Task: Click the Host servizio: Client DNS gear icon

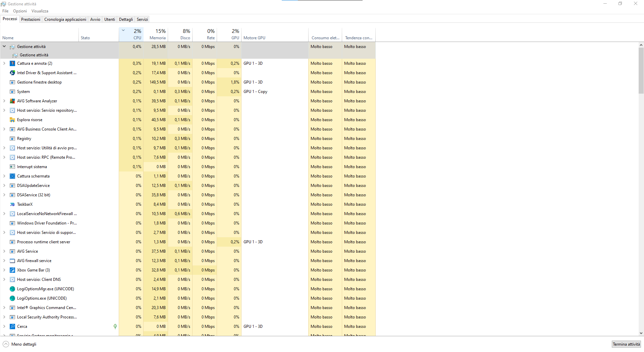Action: [12, 280]
